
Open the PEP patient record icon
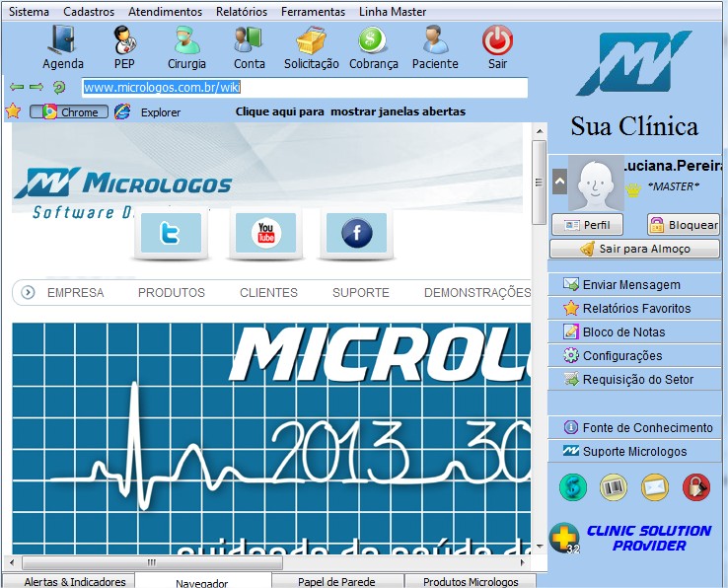[124, 47]
